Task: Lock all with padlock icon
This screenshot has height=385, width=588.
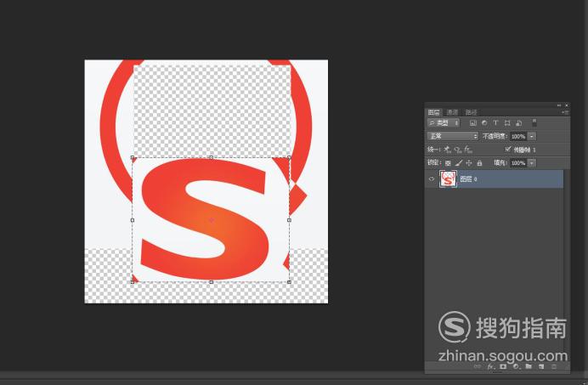Action: click(x=479, y=163)
